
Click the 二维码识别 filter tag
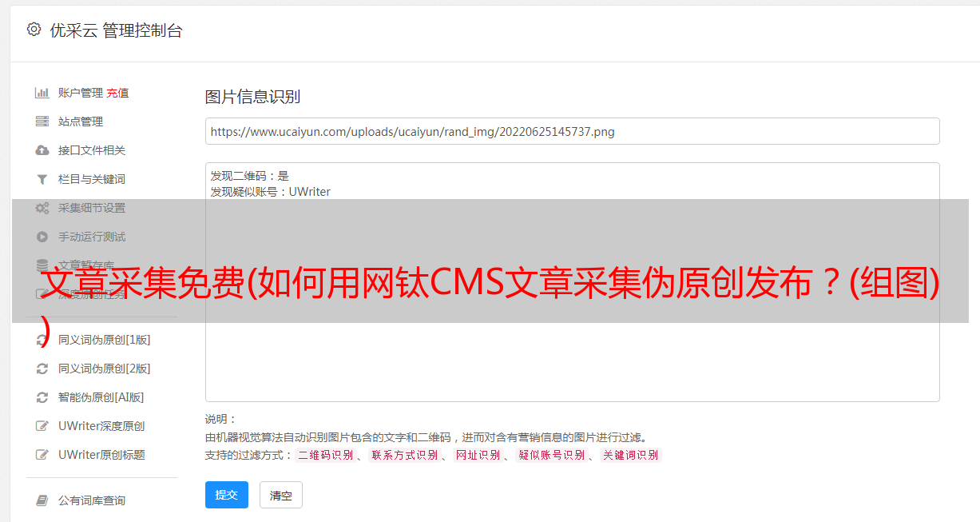(x=325, y=455)
